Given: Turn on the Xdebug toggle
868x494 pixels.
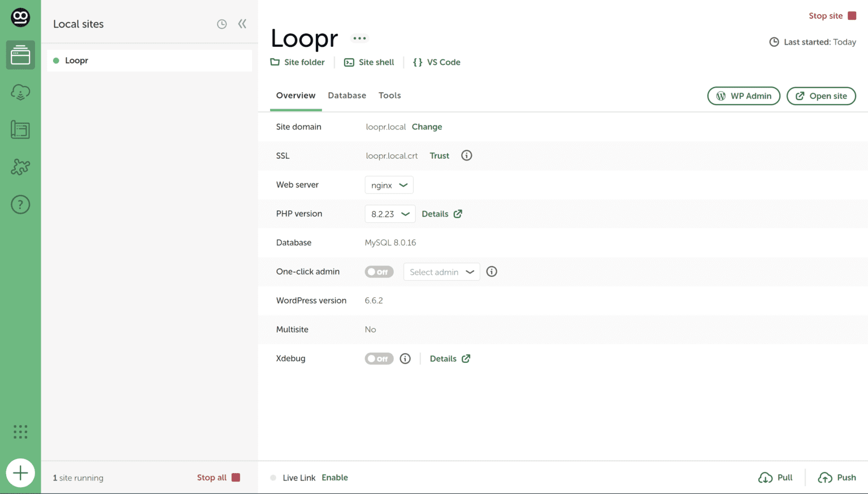Looking at the screenshot, I should point(379,358).
